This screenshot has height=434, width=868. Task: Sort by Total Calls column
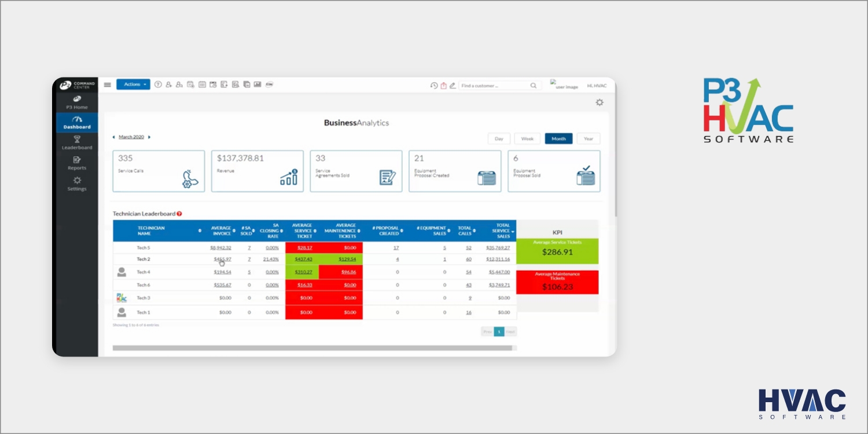466,231
